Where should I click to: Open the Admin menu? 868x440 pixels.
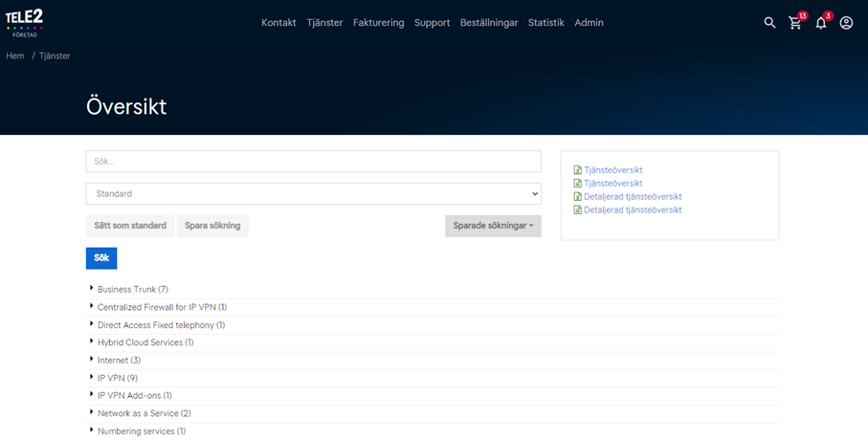[589, 23]
